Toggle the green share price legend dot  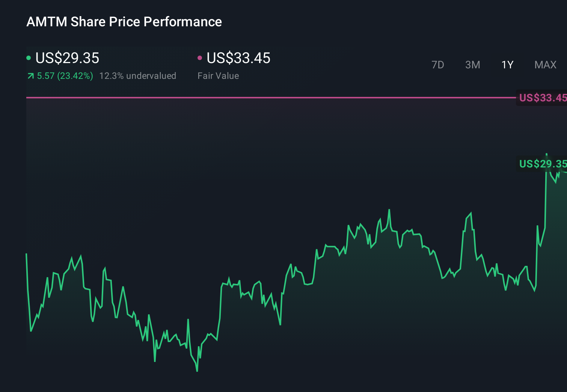29,57
